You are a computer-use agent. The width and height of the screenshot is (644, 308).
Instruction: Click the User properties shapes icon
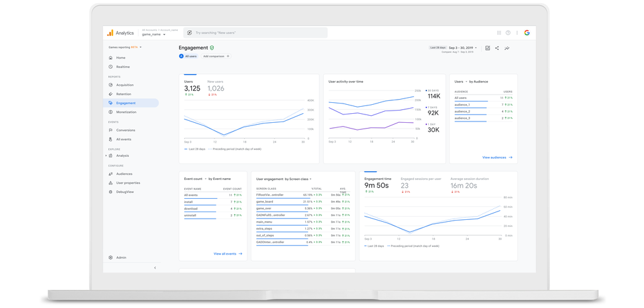click(x=111, y=183)
